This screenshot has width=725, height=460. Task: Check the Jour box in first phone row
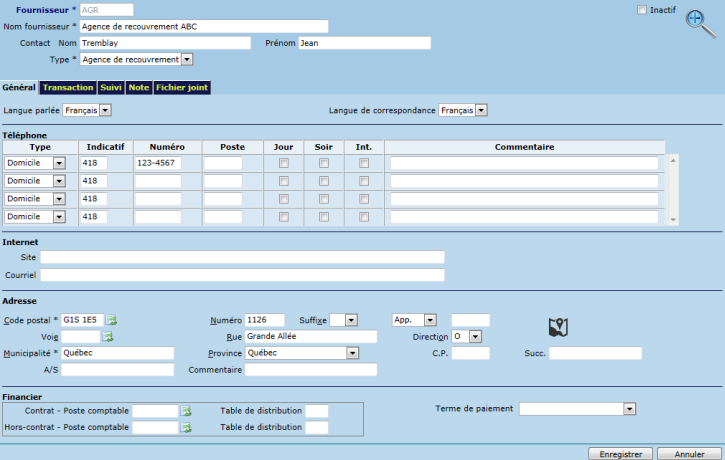(x=284, y=163)
